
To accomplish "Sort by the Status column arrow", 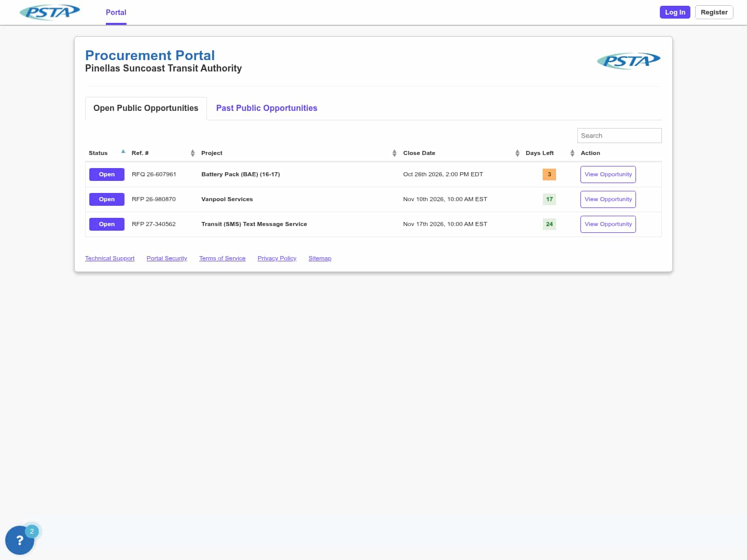I will tap(123, 151).
